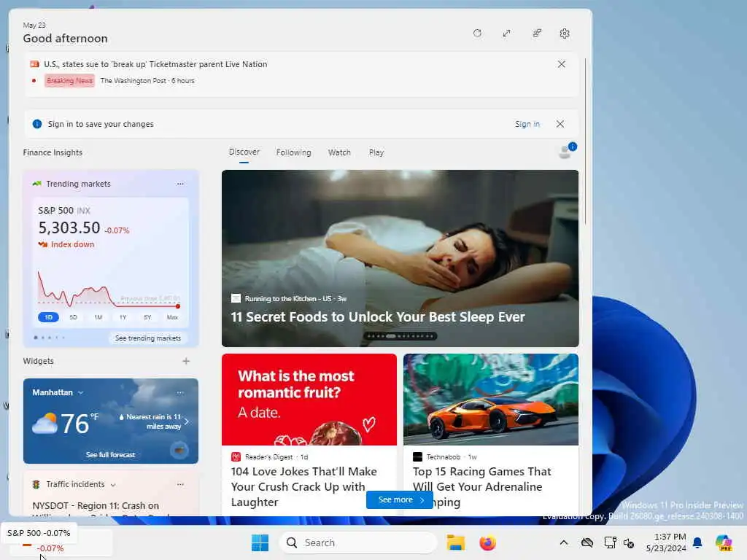Add a new widget with plus icon
747x560 pixels.
point(186,361)
